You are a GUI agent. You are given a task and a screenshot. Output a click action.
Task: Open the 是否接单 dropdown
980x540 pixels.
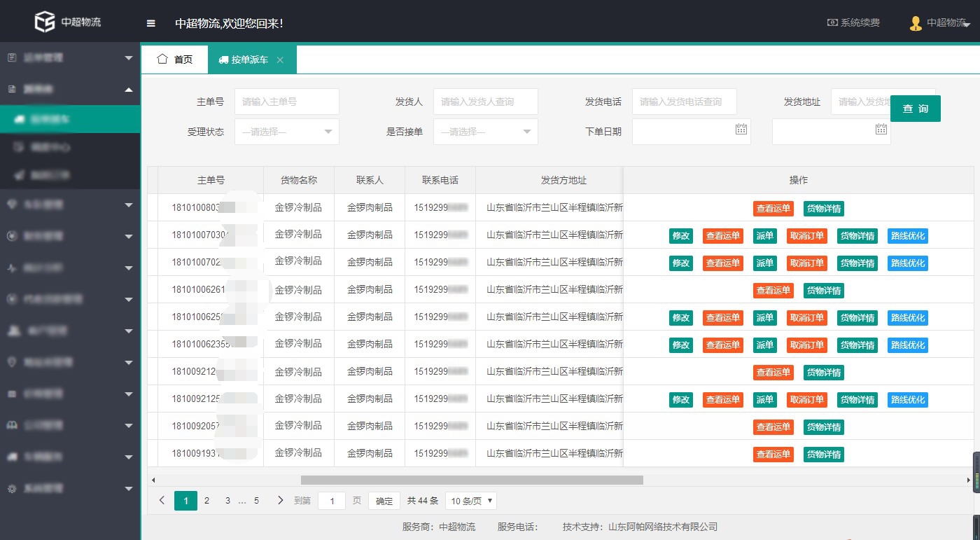(x=486, y=132)
